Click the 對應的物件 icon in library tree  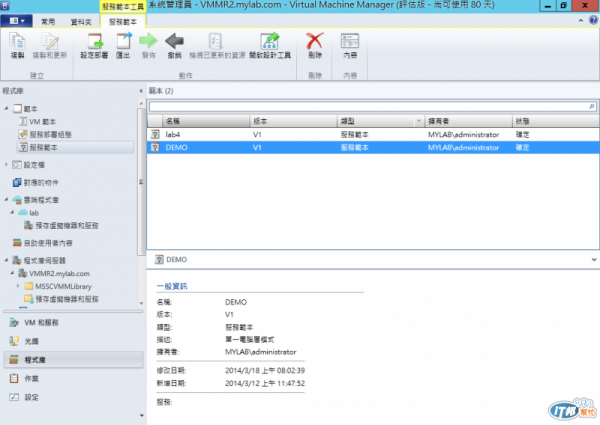17,182
